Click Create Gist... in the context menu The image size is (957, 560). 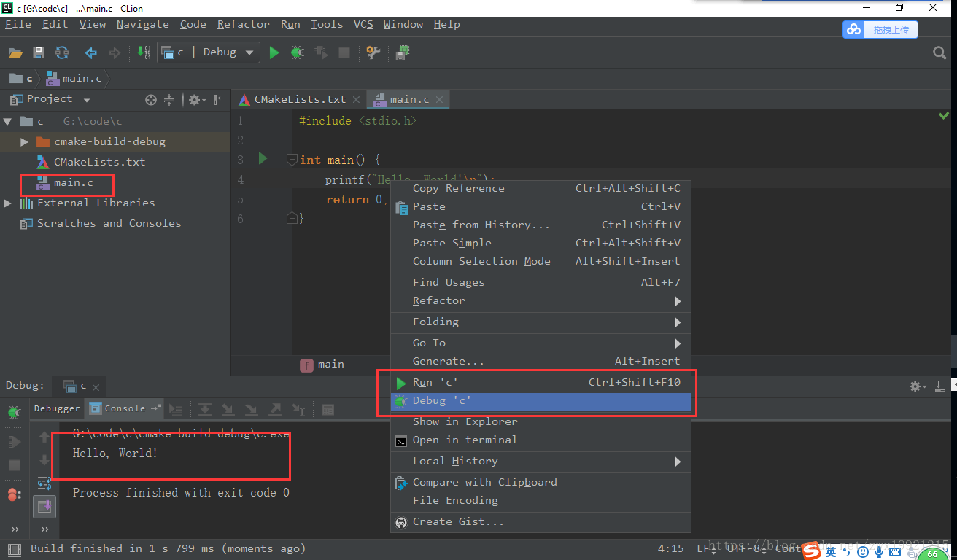pyautogui.click(x=458, y=522)
